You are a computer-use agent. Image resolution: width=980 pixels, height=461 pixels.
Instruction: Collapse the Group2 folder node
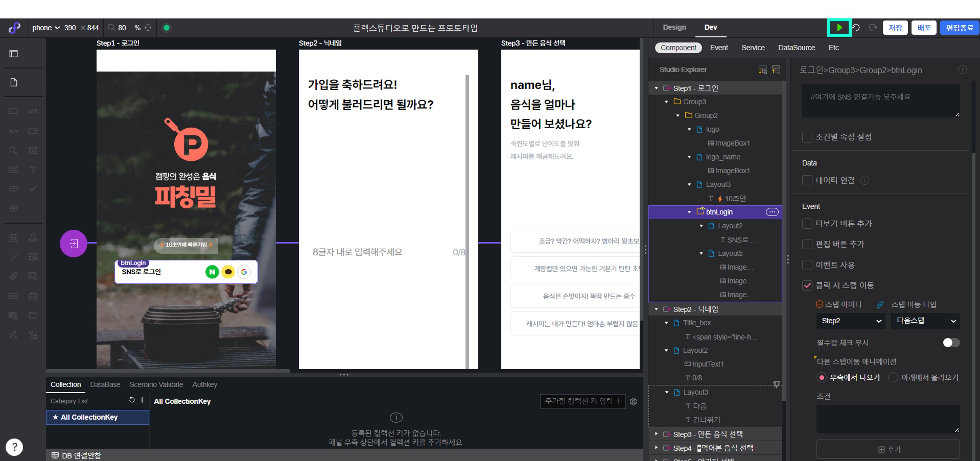(678, 115)
